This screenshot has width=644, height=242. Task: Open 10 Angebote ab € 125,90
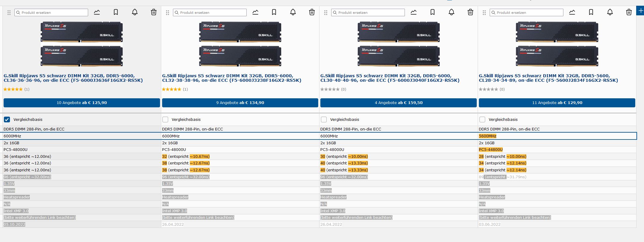point(82,103)
